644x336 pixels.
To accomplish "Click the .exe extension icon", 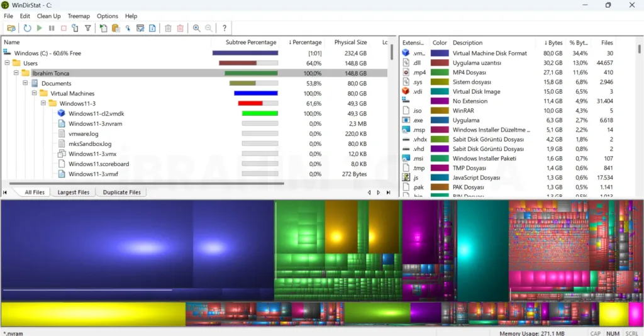I will (406, 120).
